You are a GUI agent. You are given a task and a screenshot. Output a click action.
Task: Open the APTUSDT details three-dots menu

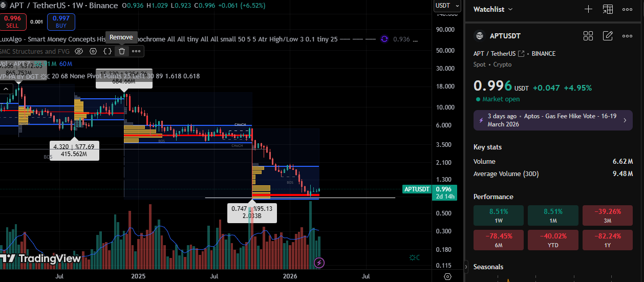pos(627,36)
